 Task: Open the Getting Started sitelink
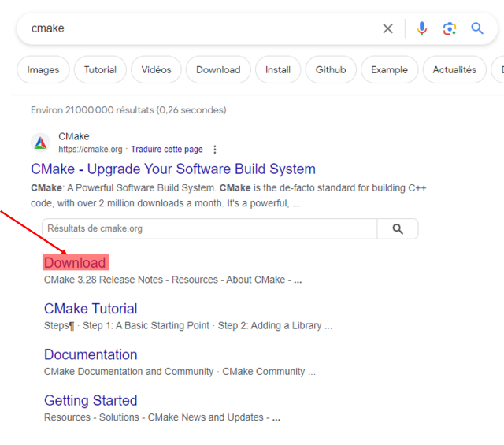91,401
